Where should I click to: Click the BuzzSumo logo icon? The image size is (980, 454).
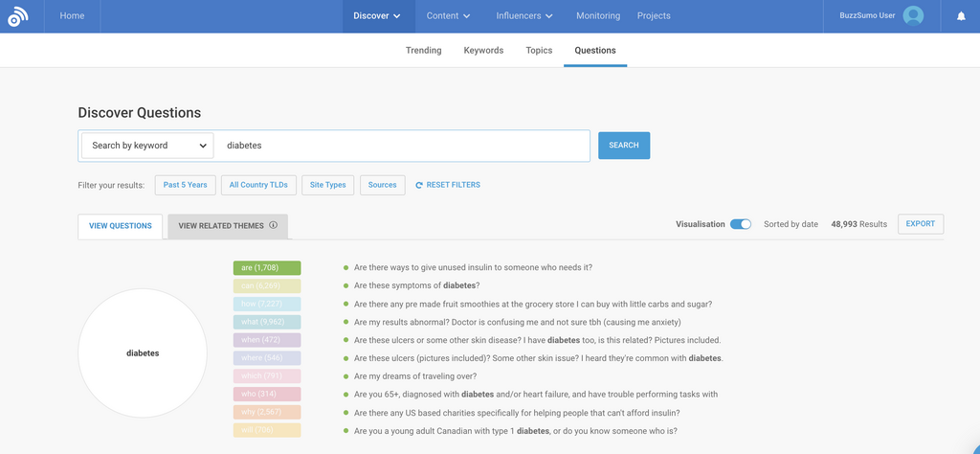[18, 16]
